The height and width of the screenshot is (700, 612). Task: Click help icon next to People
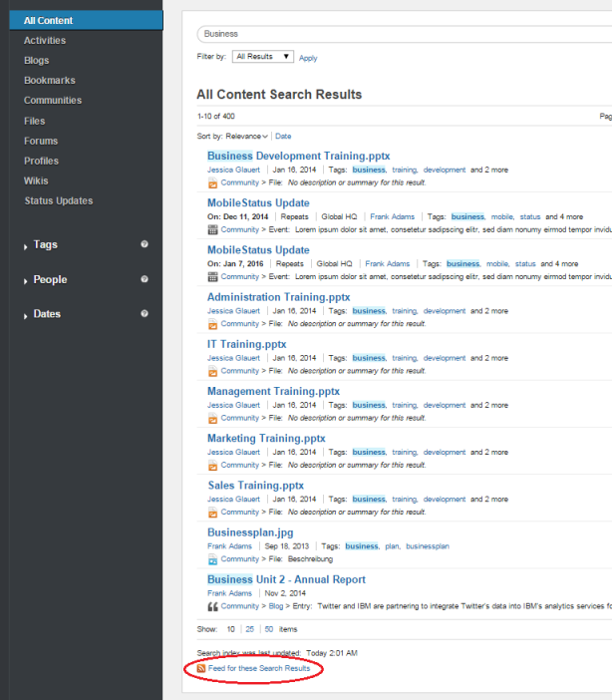click(x=145, y=279)
